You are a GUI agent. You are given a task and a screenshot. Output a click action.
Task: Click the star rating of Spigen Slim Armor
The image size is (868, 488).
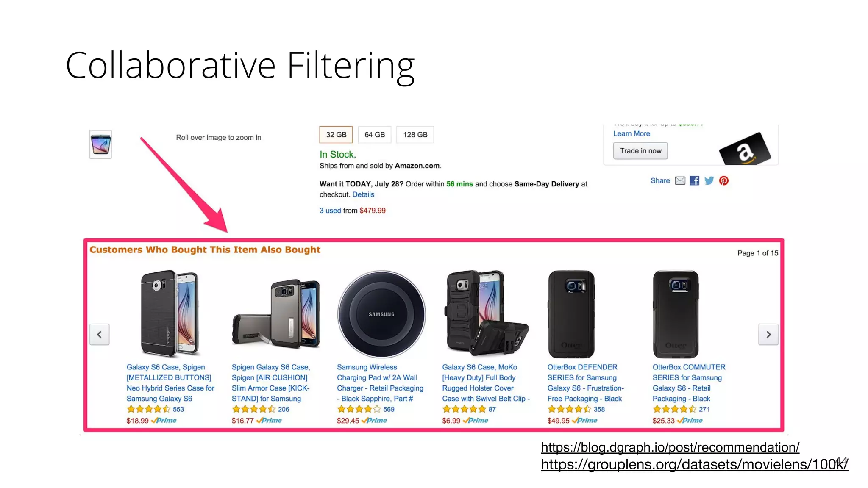253,409
